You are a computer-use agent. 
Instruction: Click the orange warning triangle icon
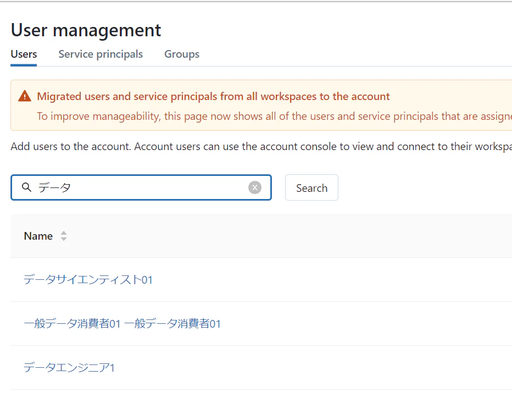pos(25,96)
